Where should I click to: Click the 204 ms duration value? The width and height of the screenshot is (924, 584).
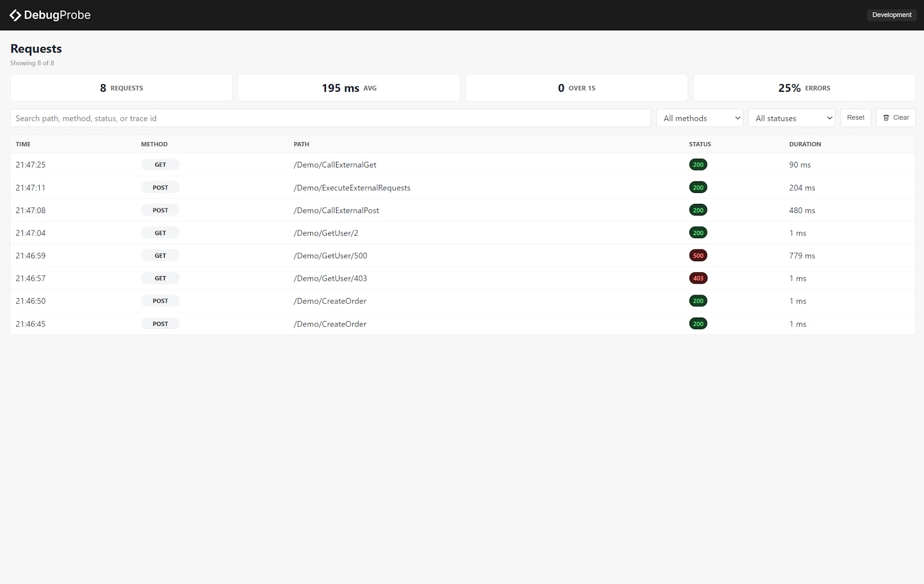(x=802, y=188)
